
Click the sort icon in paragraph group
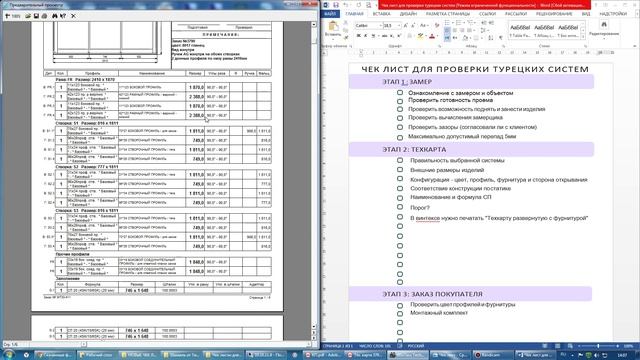[x=491, y=38]
